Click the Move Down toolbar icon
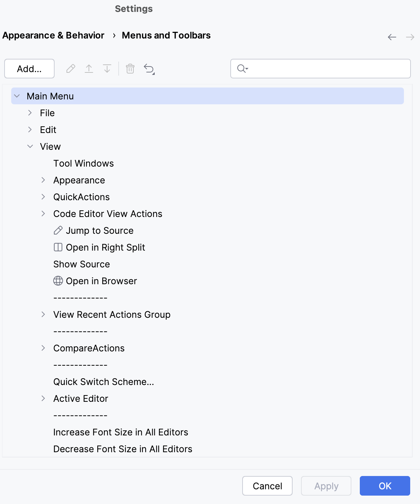This screenshot has width=420, height=504. [107, 69]
